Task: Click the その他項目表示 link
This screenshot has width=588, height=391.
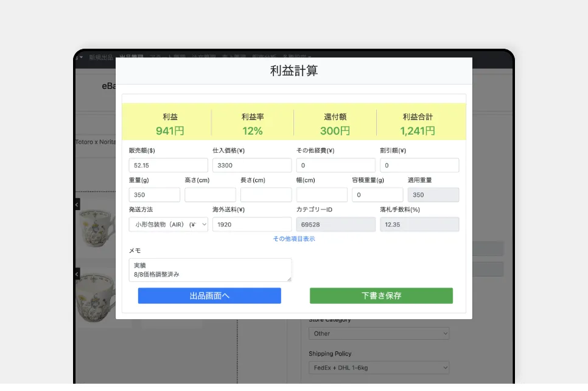Action: click(294, 239)
